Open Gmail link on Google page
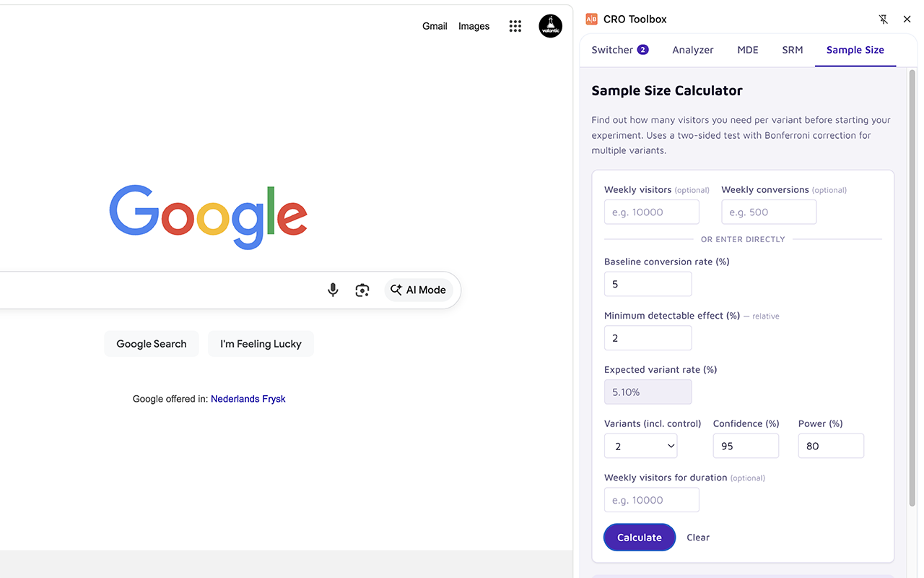 (x=435, y=26)
